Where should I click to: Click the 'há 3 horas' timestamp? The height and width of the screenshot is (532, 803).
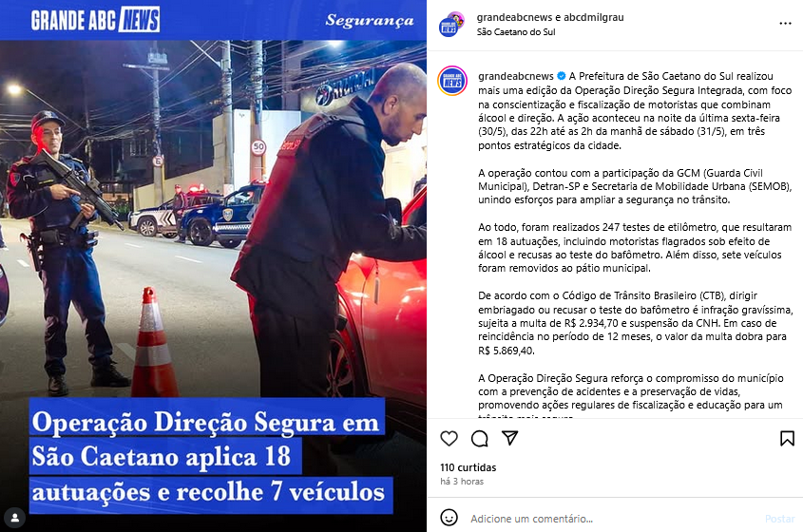pos(462,482)
